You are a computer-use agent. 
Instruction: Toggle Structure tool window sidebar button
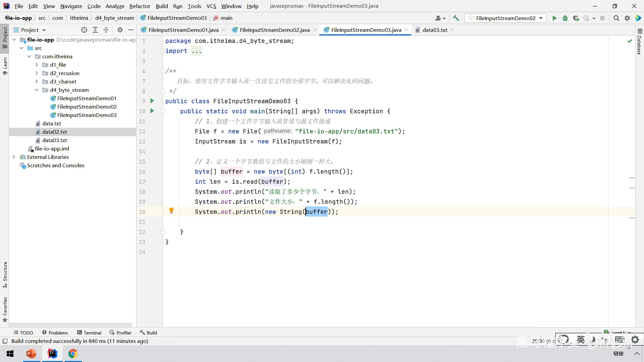pos(5,274)
